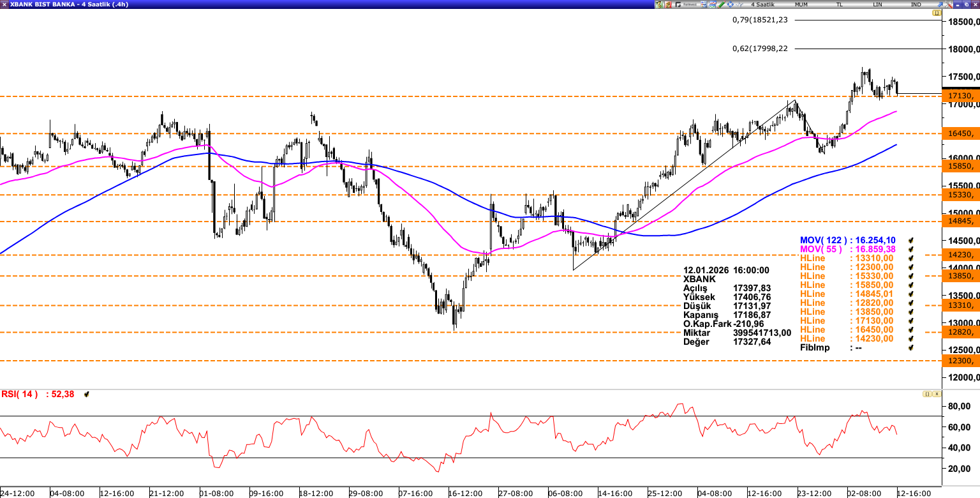
Task: Toggle the MOV(122) indicator checkmark
Action: click(x=912, y=240)
